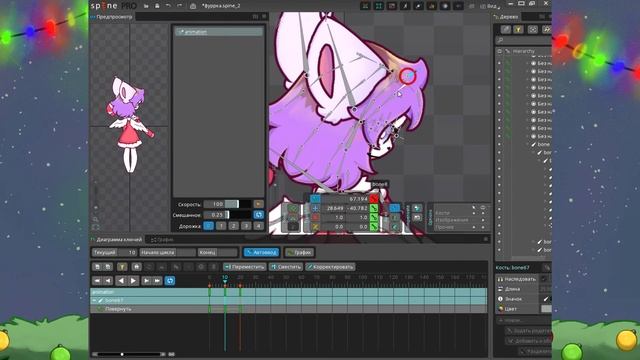Click the tree panel filter icon

[518, 29]
